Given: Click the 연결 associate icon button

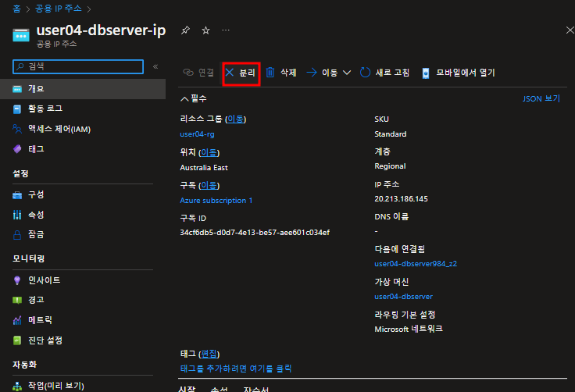Looking at the screenshot, I should click(x=198, y=73).
